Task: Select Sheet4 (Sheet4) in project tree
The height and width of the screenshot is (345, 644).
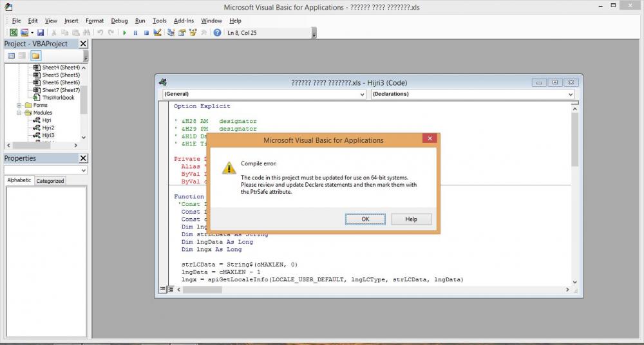Action: pyautogui.click(x=61, y=68)
